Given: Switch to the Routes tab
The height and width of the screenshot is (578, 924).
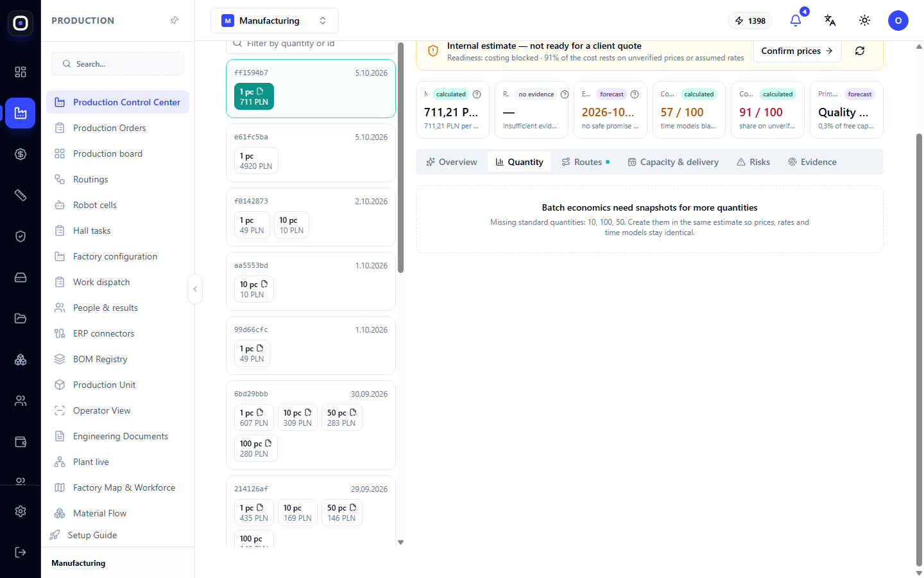Looking at the screenshot, I should pyautogui.click(x=586, y=162).
